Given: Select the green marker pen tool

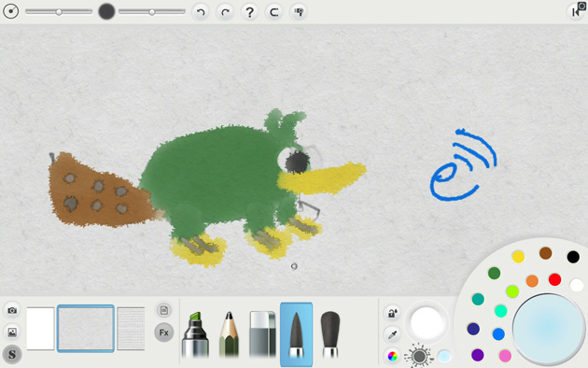Looking at the screenshot, I should tap(195, 333).
